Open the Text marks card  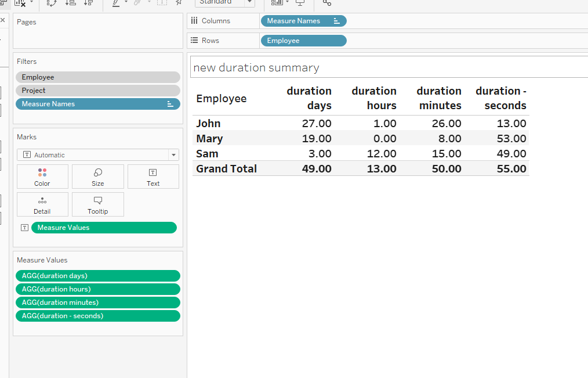[153, 177]
